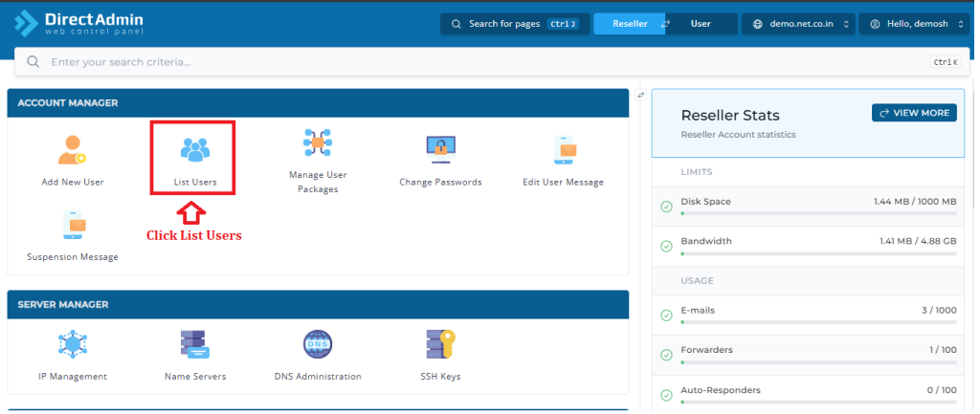Image resolution: width=980 pixels, height=414 pixels.
Task: Open the Change Passwords icon
Action: 440,150
